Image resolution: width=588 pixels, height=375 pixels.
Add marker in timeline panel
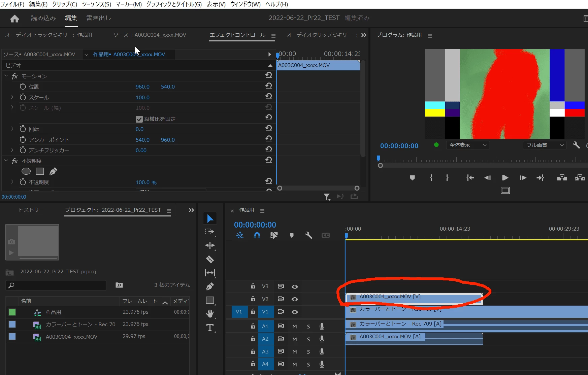(292, 235)
